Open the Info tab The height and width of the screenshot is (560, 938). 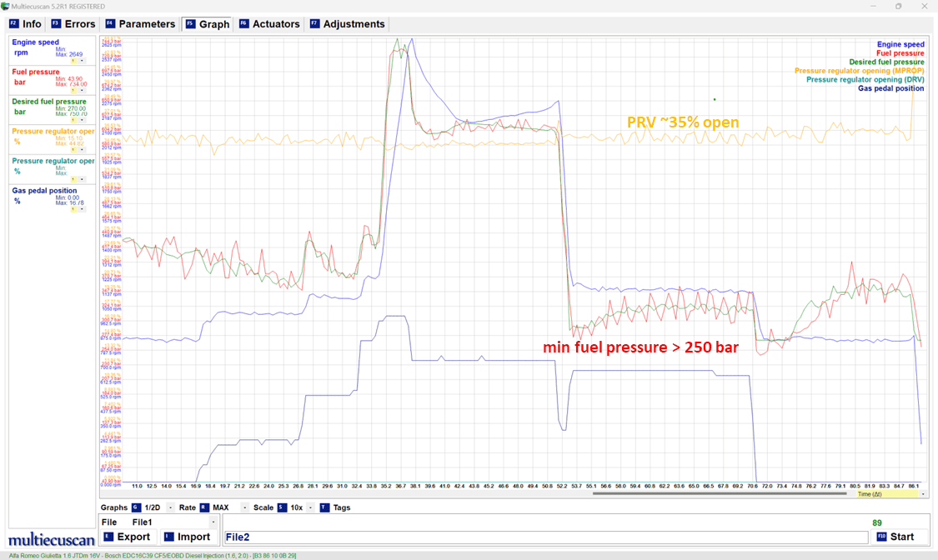tap(25, 24)
